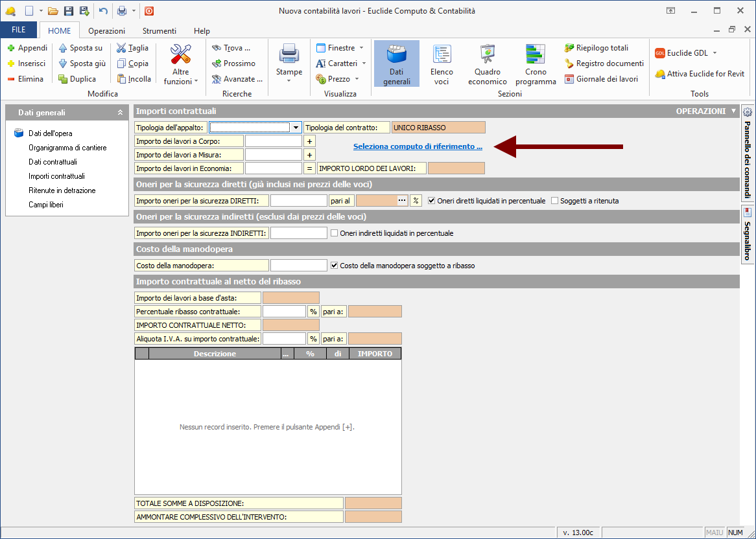Open Giornale dei lavori
Screen dimensions: 756x539
coord(569,79)
